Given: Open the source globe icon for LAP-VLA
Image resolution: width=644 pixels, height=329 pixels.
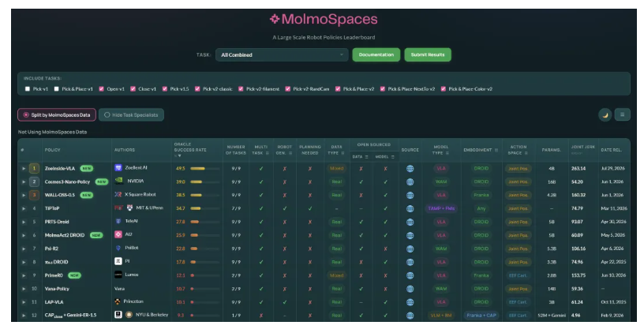Looking at the screenshot, I should coord(410,302).
